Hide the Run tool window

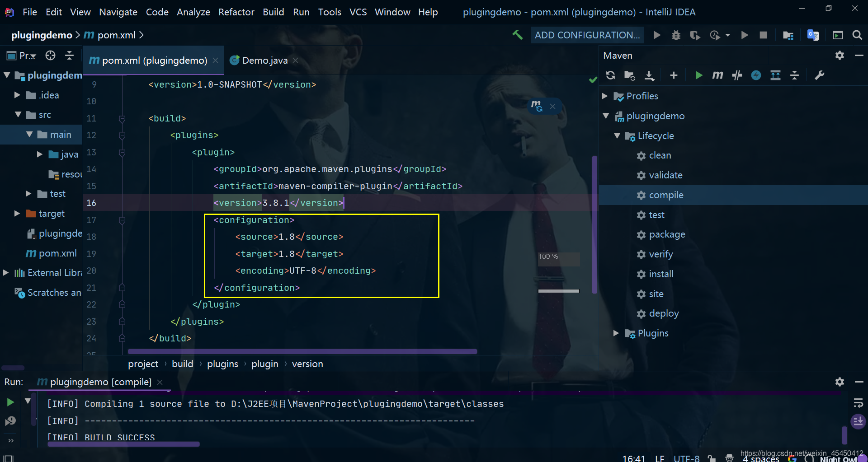point(859,382)
